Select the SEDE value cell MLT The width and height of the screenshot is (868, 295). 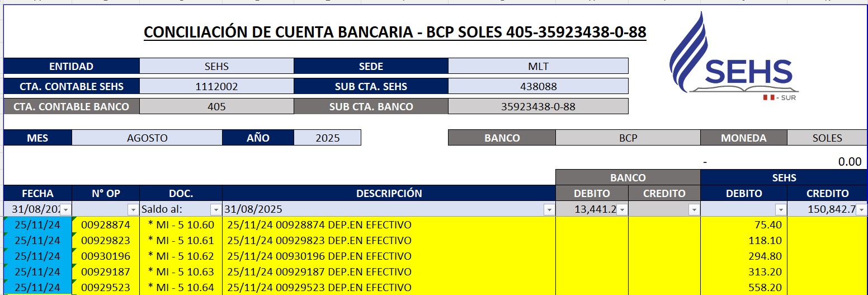pyautogui.click(x=538, y=66)
